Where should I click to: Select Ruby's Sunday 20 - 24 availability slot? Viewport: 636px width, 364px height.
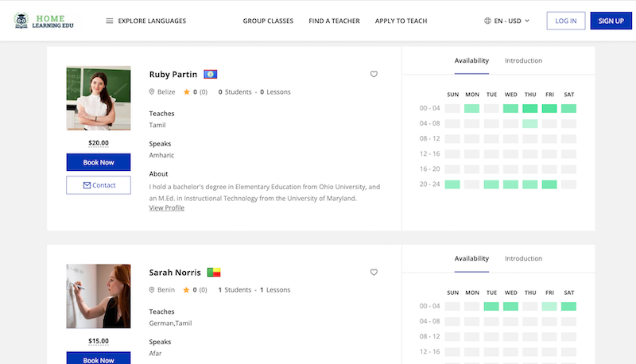452,184
